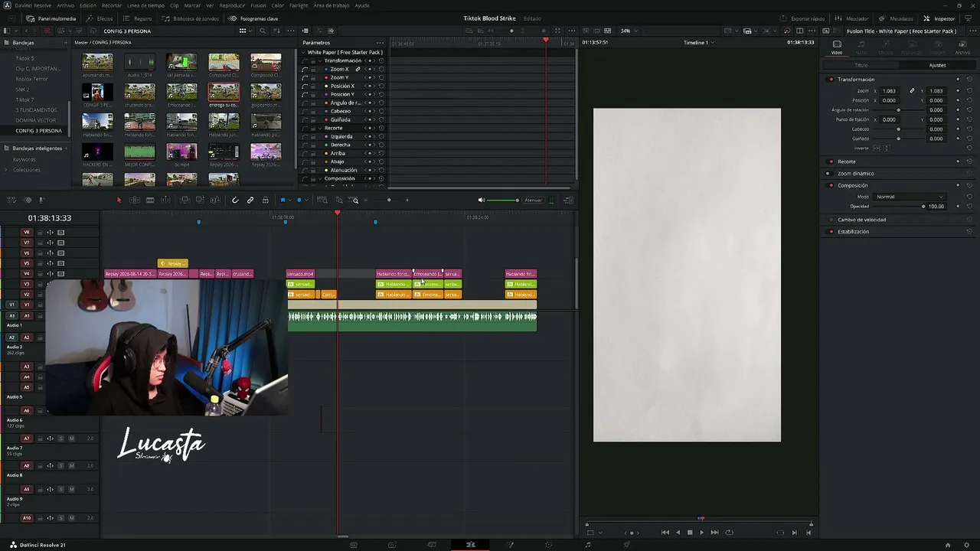Click the viewer stop button
This screenshot has height=551, width=980.
(x=690, y=533)
